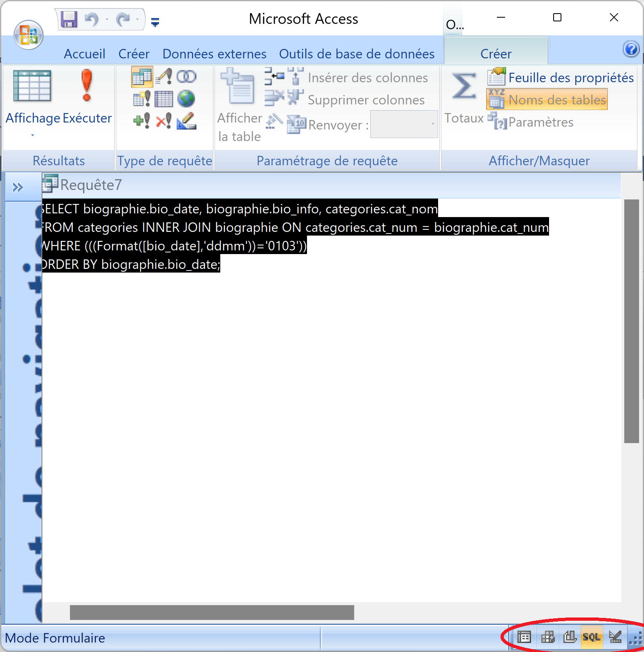
Task: Open the round Office button menu
Action: (28, 35)
